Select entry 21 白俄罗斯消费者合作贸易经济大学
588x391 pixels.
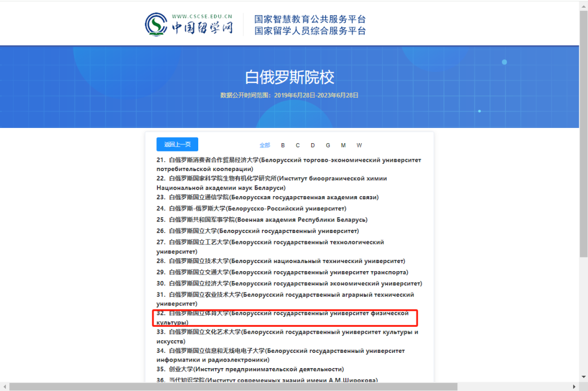pos(289,164)
